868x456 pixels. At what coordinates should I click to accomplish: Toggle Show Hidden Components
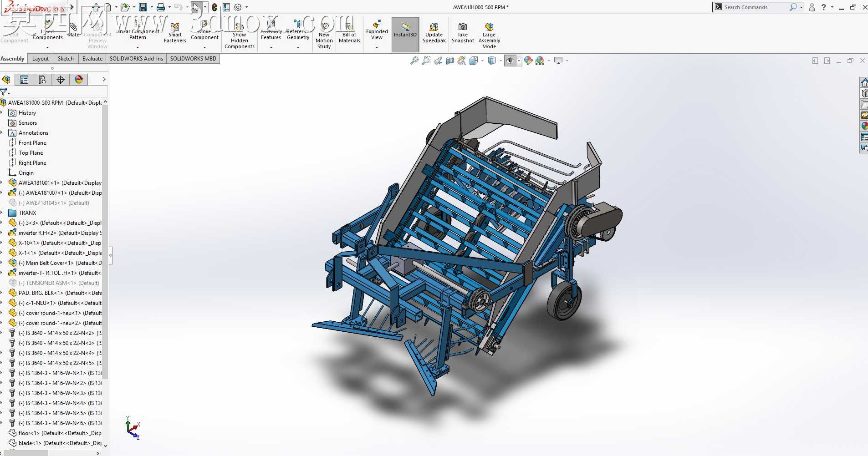coord(239,35)
